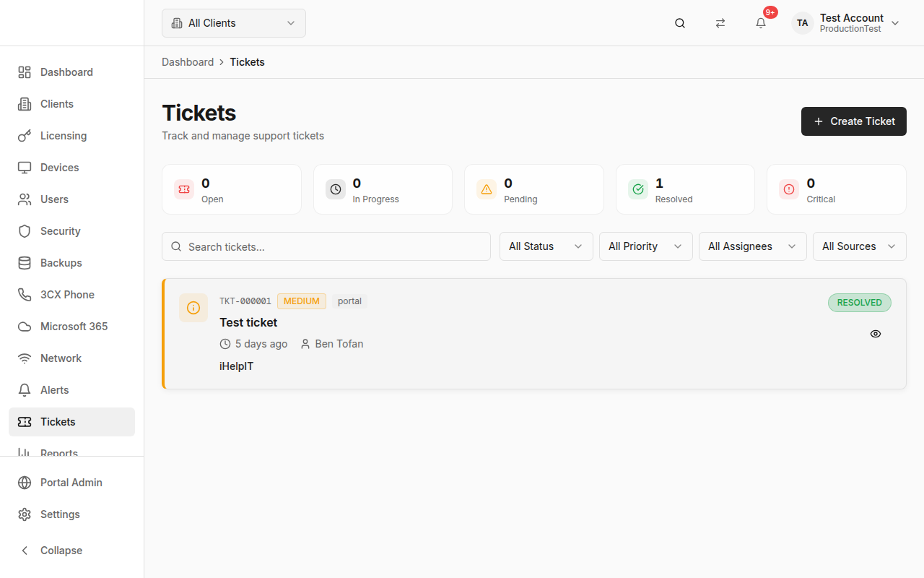Open the All Clients dropdown
924x578 pixels.
click(234, 23)
